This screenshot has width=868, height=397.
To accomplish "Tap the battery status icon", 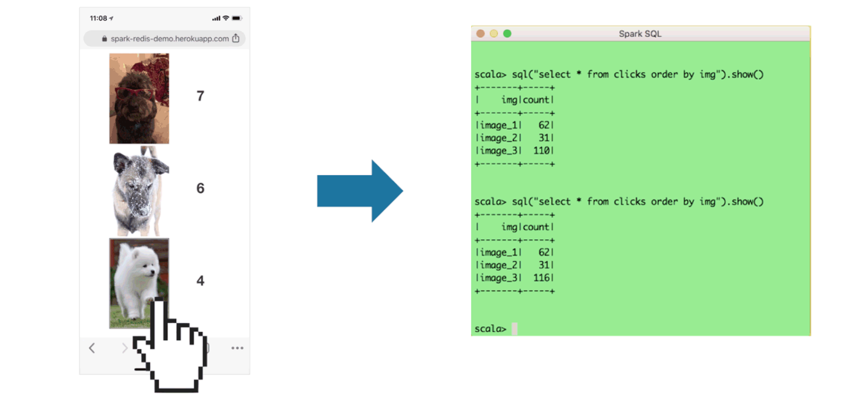I will 236,18.
